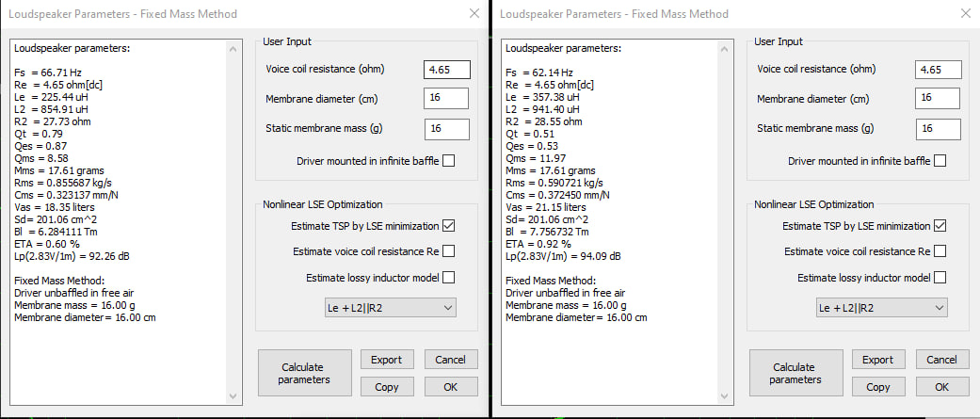This screenshot has height=419, width=980.
Task: Click 'Lp(2.83V/1m) = 92.26 dB' line
Action: click(x=72, y=256)
